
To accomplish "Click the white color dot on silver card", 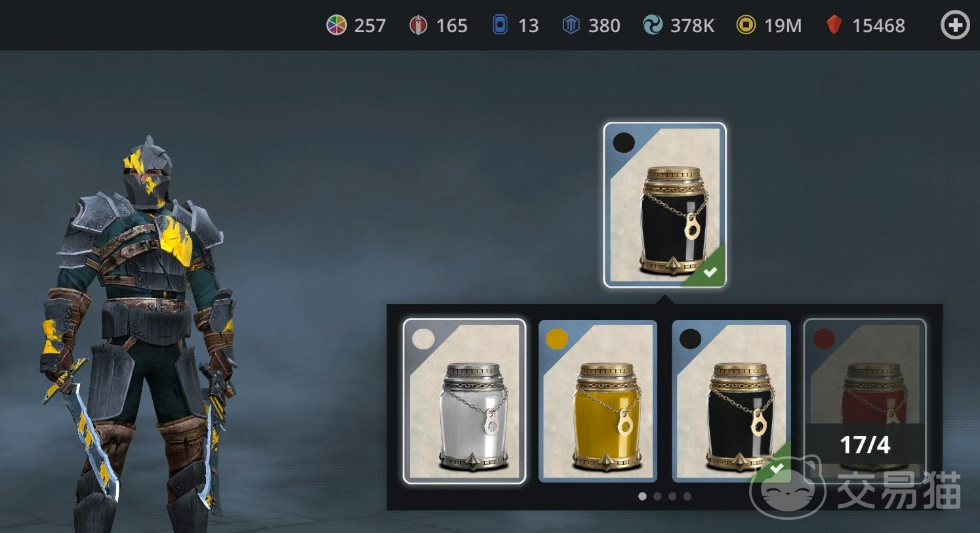I will [x=423, y=339].
